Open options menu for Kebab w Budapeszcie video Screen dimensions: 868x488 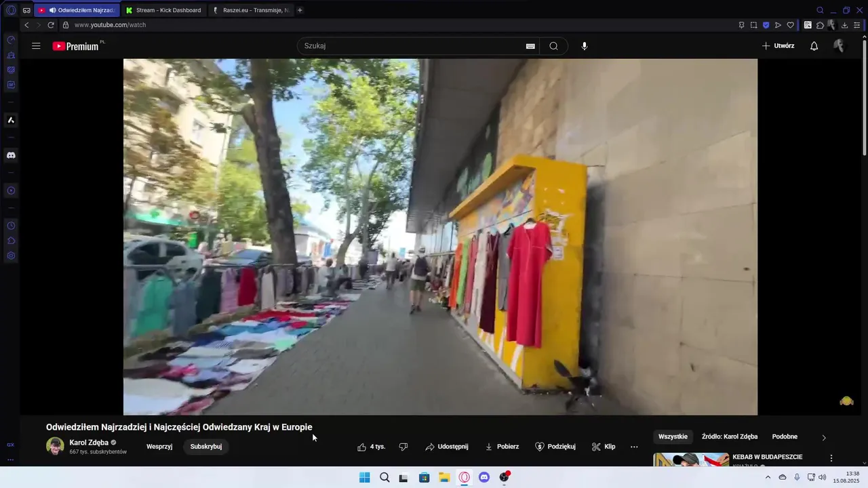[831, 458]
